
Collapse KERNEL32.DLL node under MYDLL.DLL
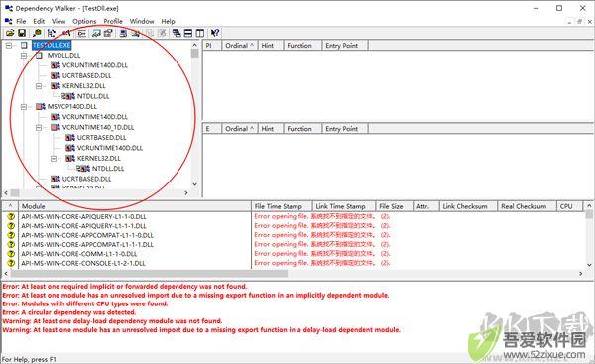point(39,86)
